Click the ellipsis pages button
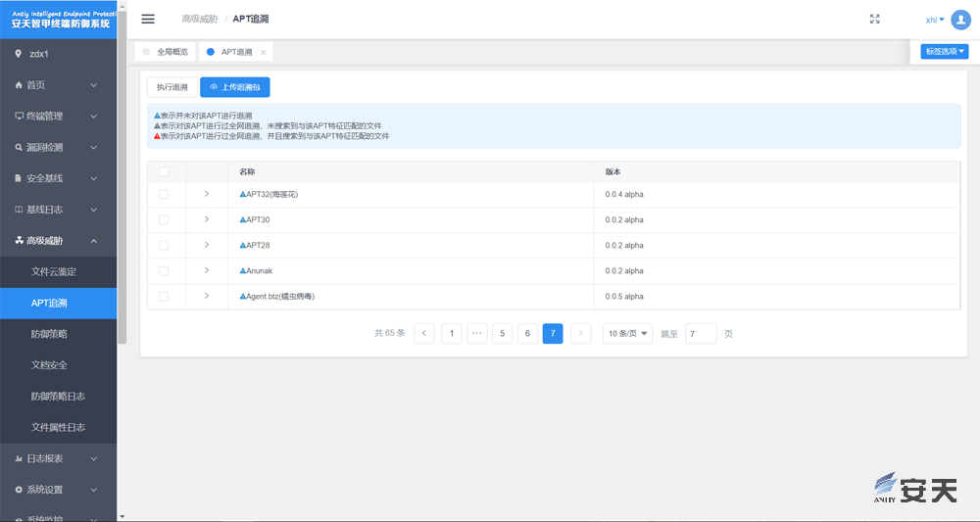The width and height of the screenshot is (980, 522). coord(477,334)
